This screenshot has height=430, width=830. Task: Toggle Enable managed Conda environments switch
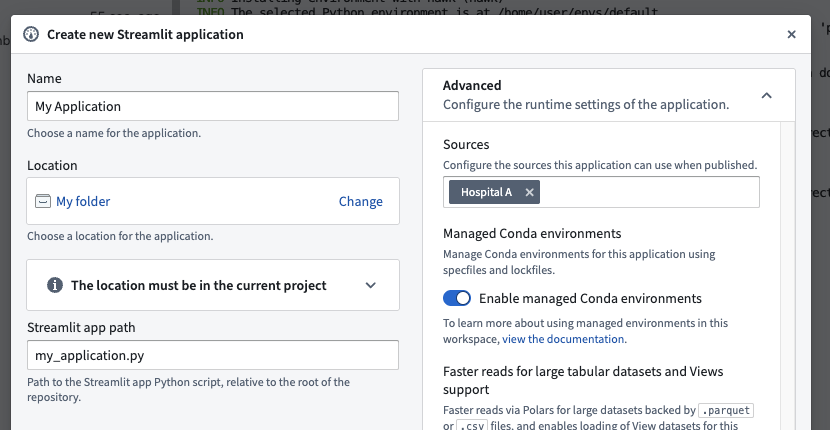[x=457, y=298]
